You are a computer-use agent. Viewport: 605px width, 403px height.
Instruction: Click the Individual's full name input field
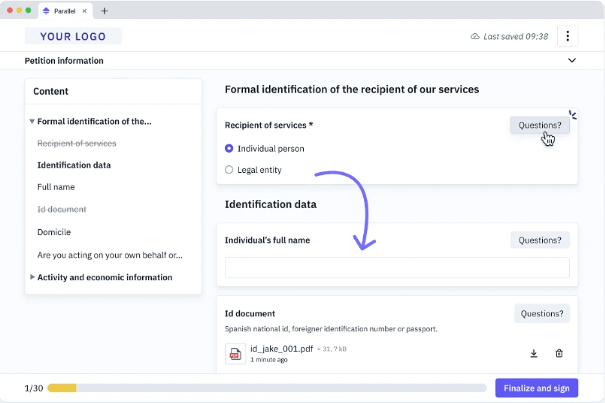[397, 268]
